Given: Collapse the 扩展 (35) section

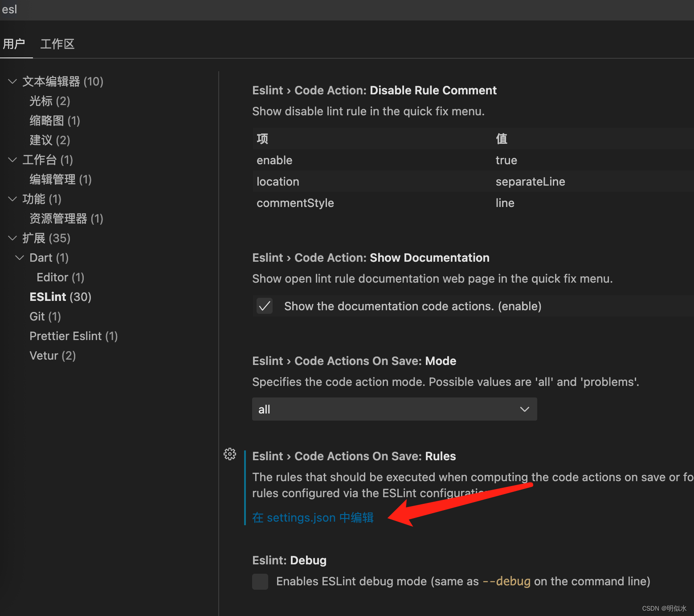Looking at the screenshot, I should pos(12,238).
